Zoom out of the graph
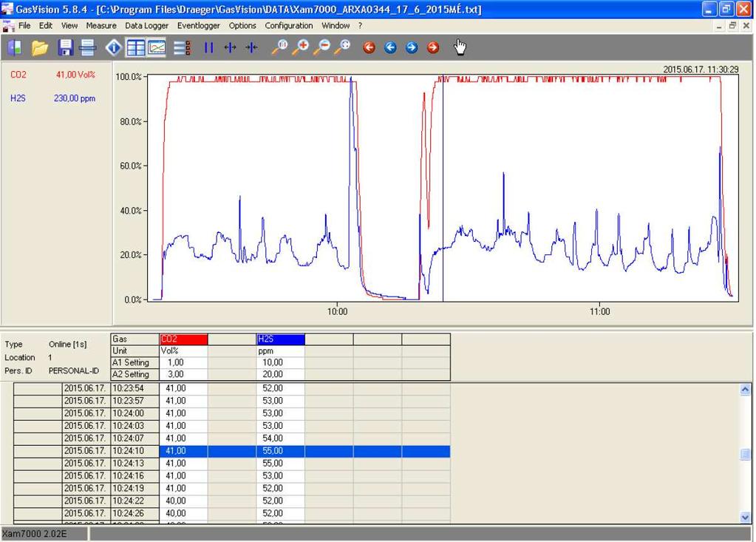The width and height of the screenshot is (756, 542). (322, 47)
